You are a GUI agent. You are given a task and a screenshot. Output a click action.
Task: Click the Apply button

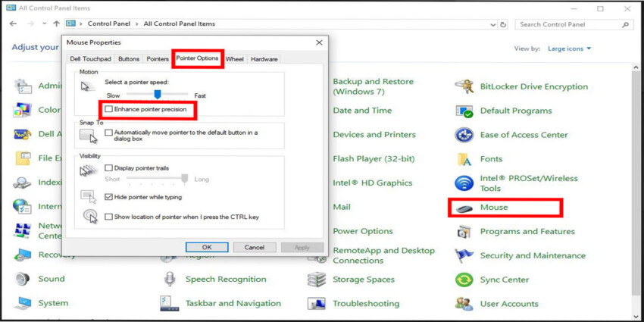point(302,247)
